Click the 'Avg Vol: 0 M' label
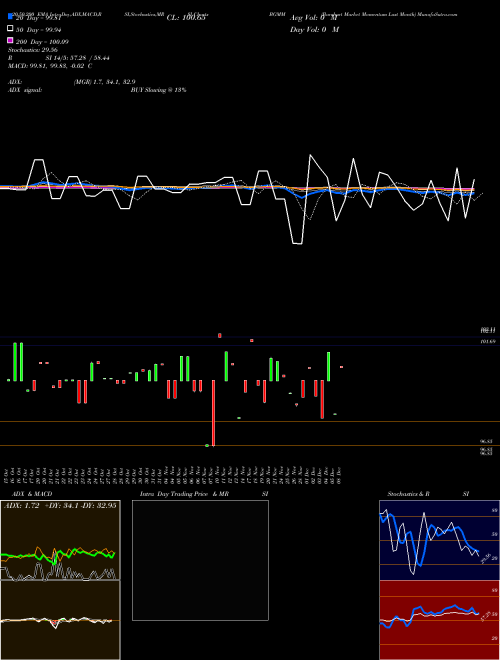Viewport: 500px width, 660px height. 314,18
